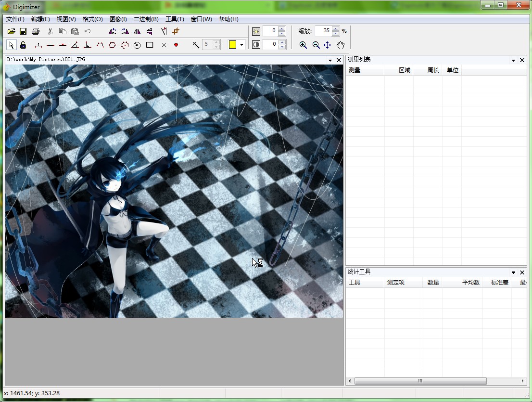Open the color dropdown arrow beside yellow swatch
The image size is (532, 402).
tap(241, 45)
